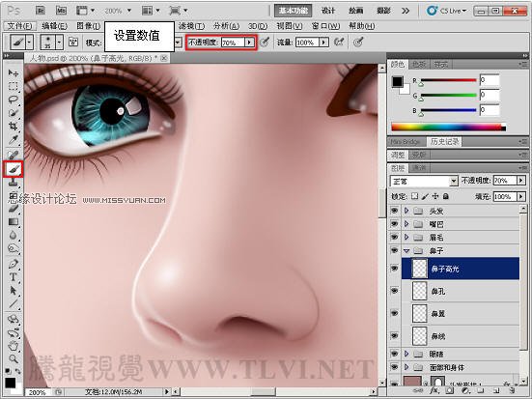Screen dimensions: 532x399
Task: Switch to the 历史记录 panel tab
Action: pyautogui.click(x=444, y=141)
